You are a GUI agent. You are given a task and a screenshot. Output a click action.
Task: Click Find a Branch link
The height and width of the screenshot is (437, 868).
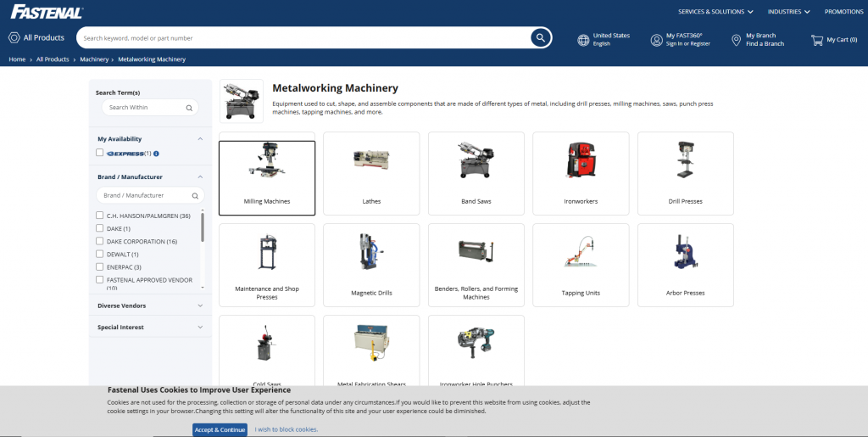click(765, 44)
